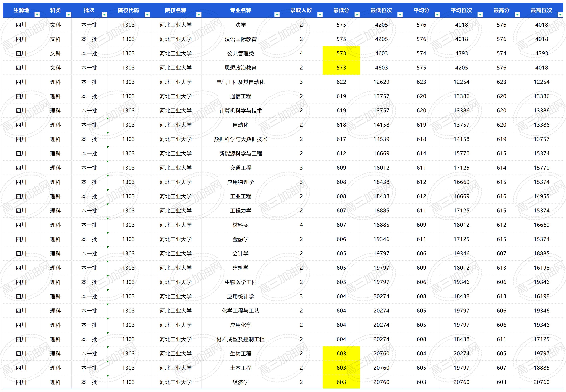Select 最高分 616 in 工业工程 row
The image size is (566, 392).
(502, 196)
